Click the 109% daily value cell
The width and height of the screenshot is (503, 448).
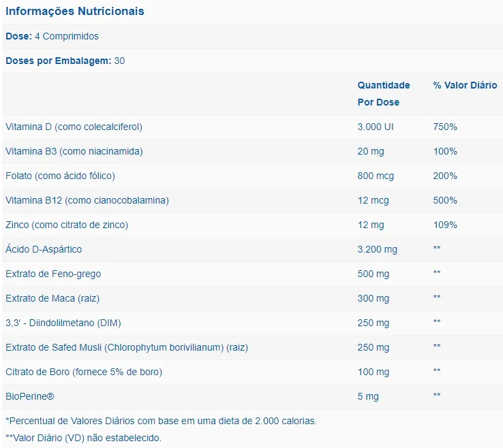[444, 225]
